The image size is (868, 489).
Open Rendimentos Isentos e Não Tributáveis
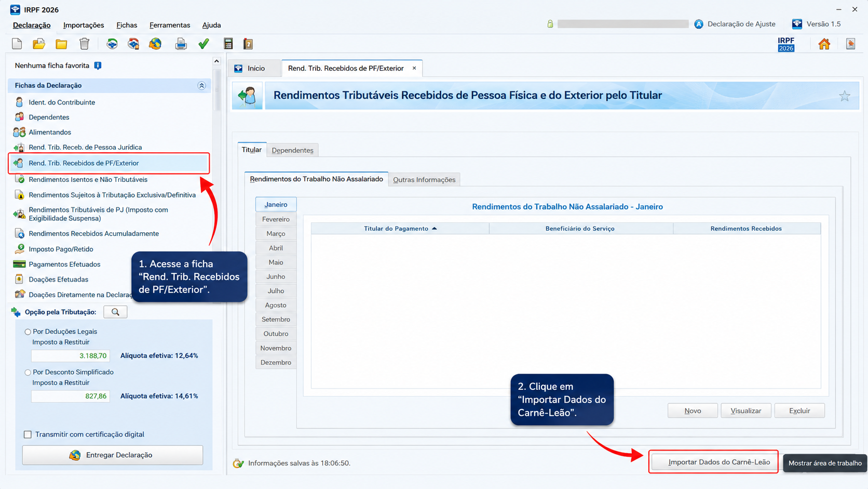88,180
